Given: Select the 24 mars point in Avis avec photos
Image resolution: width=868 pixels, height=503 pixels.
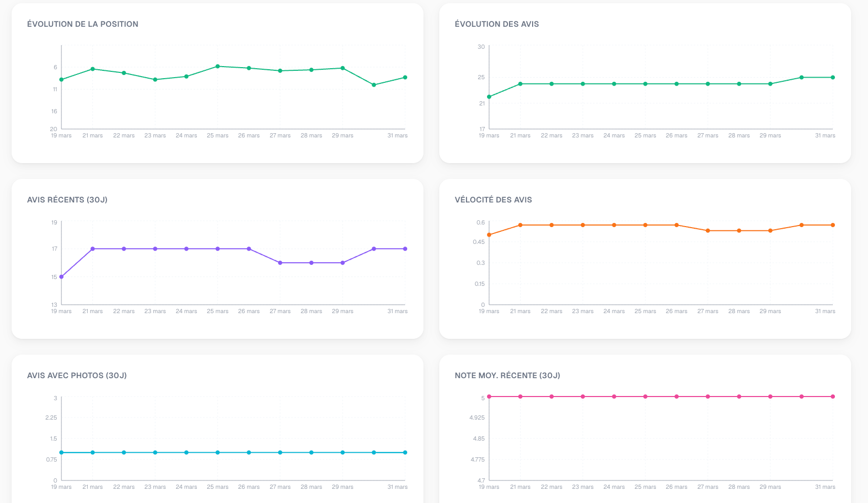Looking at the screenshot, I should [x=186, y=453].
